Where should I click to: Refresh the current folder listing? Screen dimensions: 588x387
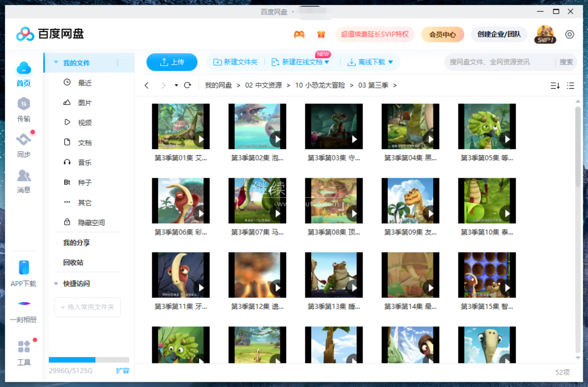point(187,85)
